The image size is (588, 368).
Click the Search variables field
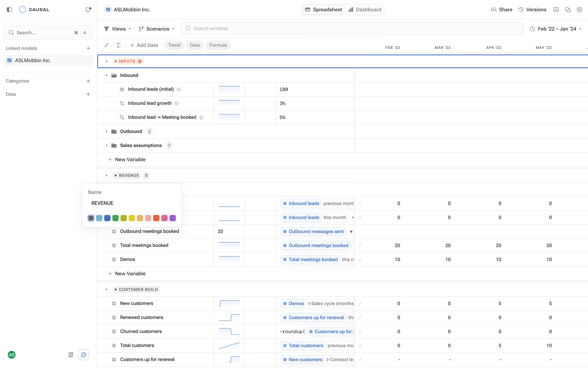point(352,29)
